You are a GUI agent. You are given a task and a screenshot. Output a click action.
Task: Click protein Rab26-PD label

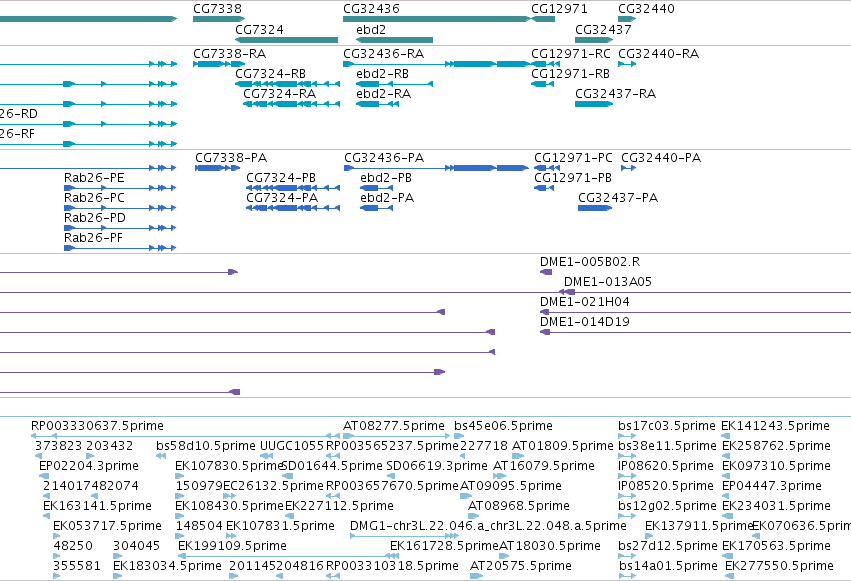tap(95, 218)
